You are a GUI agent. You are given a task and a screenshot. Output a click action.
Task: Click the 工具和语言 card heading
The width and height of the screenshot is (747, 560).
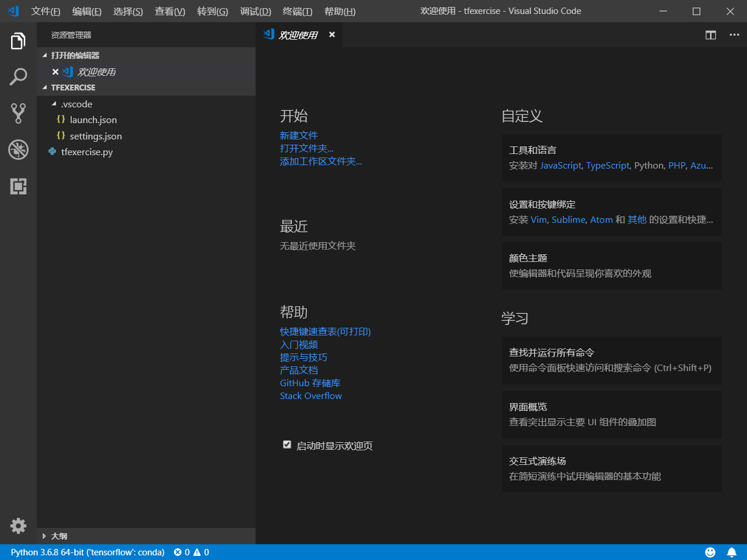(x=533, y=150)
